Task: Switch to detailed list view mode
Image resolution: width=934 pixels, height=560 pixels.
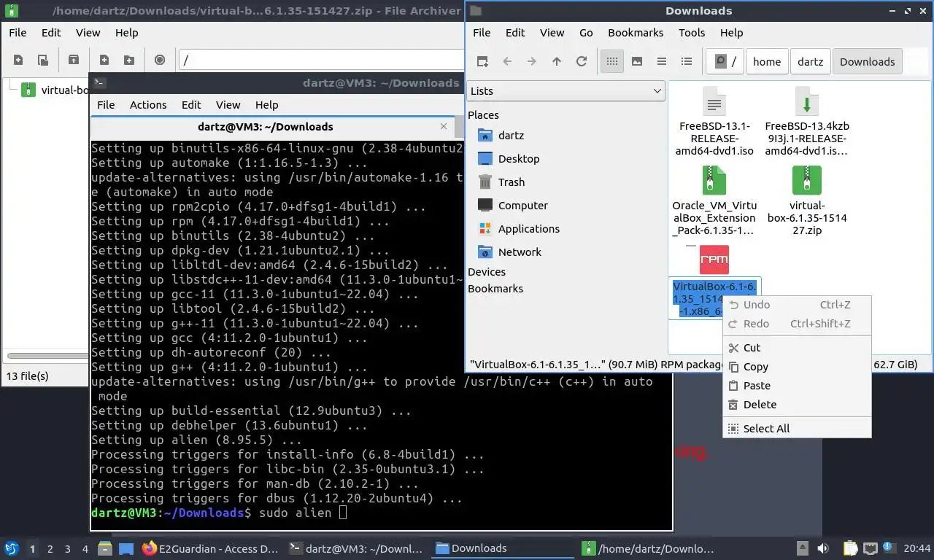Action: pyautogui.click(x=687, y=62)
